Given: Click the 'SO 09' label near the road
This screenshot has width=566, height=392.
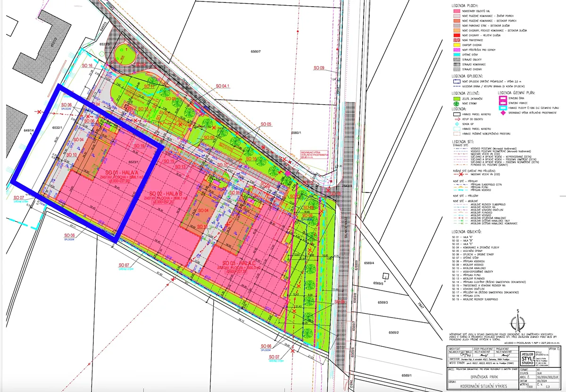Looking at the screenshot, I should pyautogui.click(x=320, y=68).
